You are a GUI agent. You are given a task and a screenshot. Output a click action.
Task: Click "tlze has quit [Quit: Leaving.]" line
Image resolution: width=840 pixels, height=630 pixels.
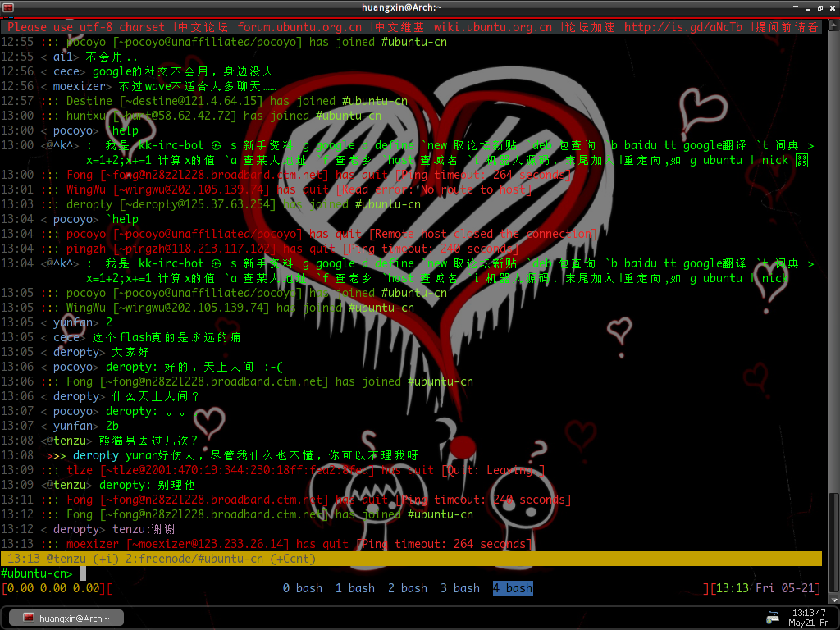pyautogui.click(x=272, y=470)
